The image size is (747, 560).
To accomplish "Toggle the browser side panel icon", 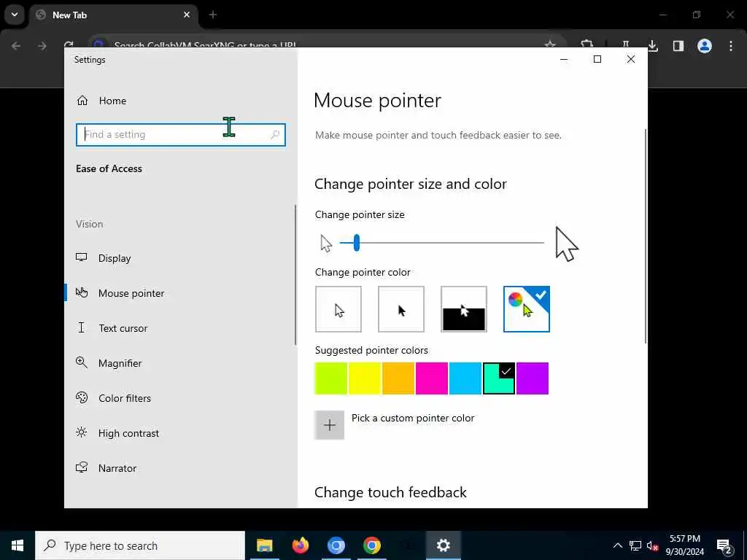I will (678, 46).
